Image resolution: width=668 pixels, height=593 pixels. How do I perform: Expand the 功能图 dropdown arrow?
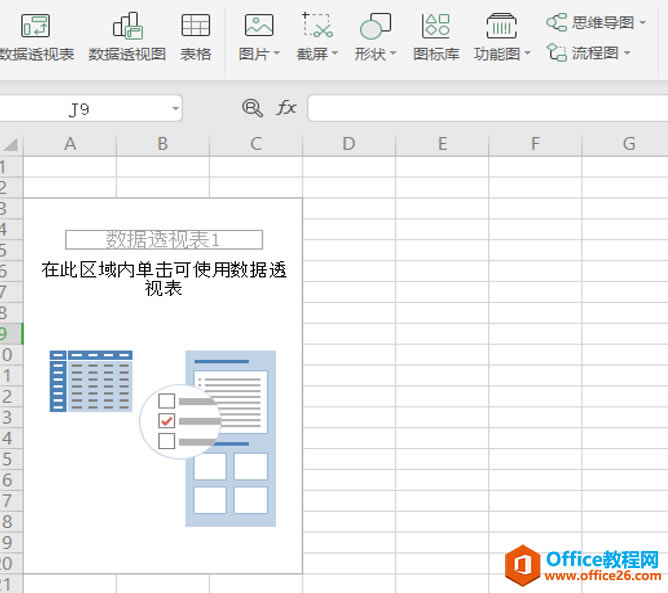(527, 53)
